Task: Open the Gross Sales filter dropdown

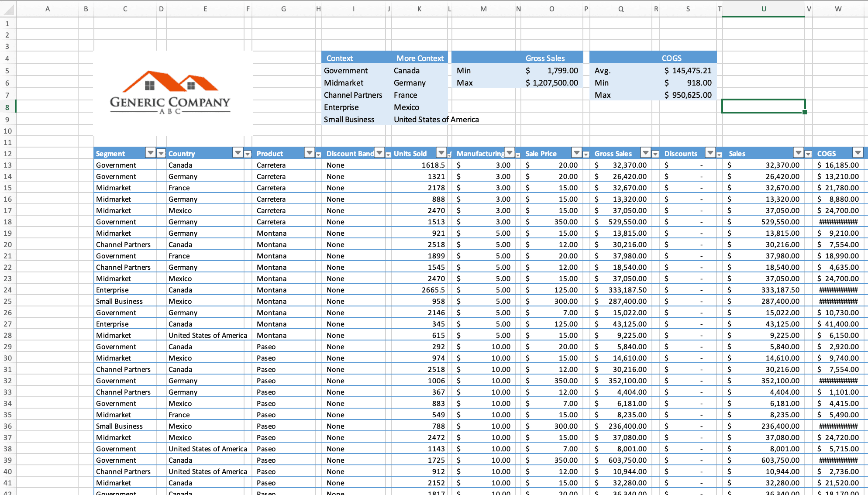Action: 646,153
